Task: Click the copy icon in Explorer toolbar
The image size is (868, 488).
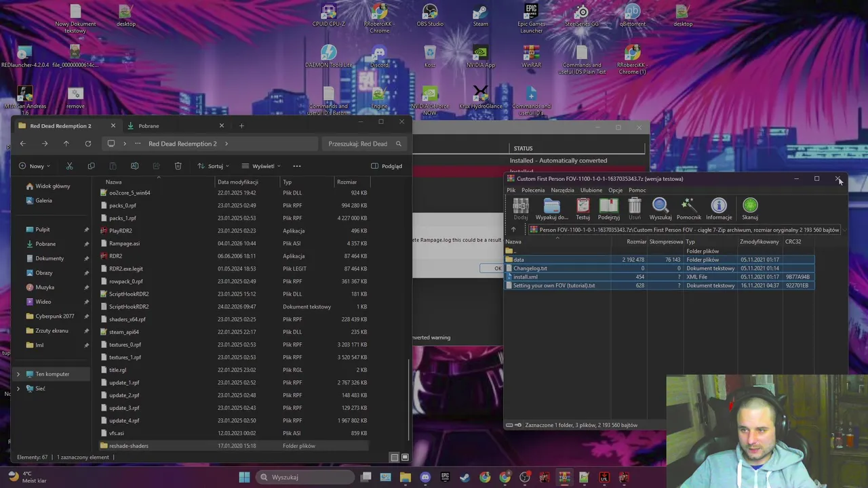Action: coord(91,166)
